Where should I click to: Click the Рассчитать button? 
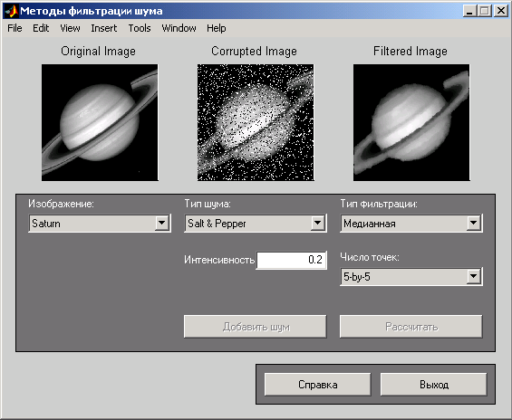[411, 327]
